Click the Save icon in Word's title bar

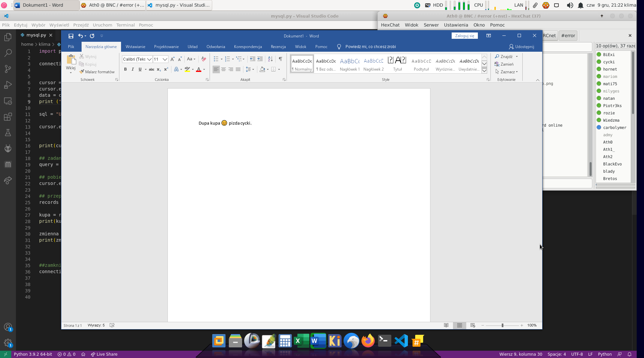(x=71, y=36)
